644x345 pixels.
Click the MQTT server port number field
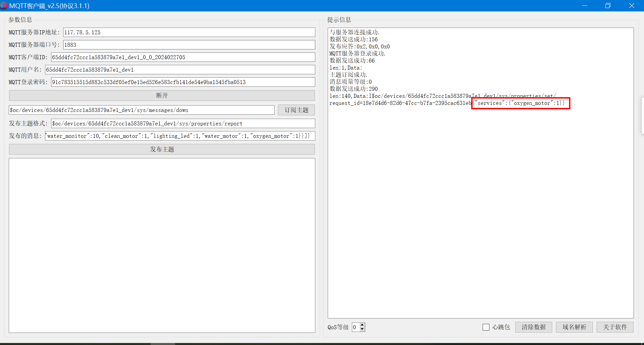(189, 45)
